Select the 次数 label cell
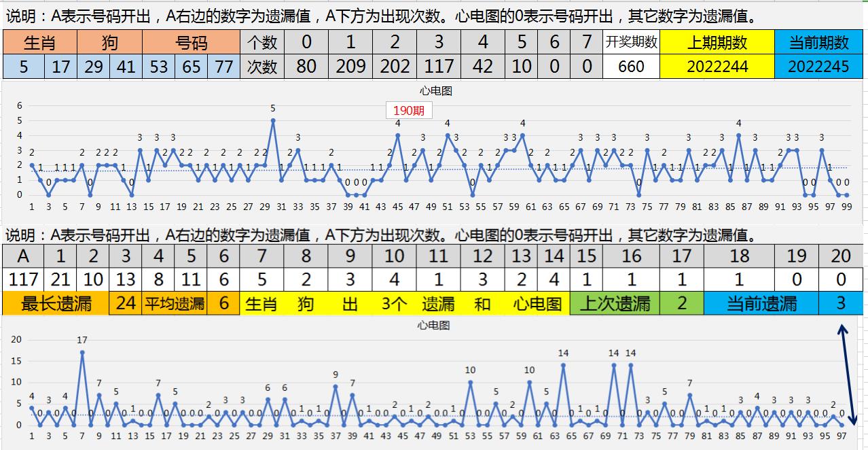This screenshot has height=450, width=868. pyautogui.click(x=261, y=67)
